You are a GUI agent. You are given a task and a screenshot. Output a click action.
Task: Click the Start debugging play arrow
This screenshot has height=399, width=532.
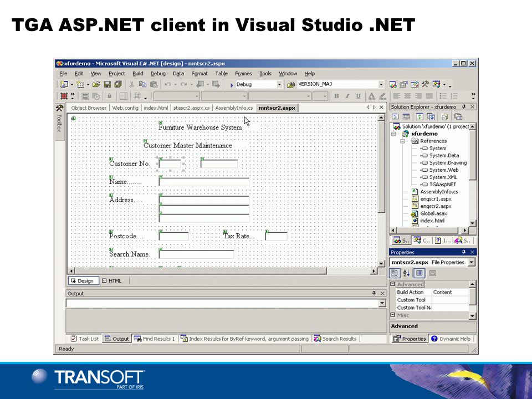232,85
